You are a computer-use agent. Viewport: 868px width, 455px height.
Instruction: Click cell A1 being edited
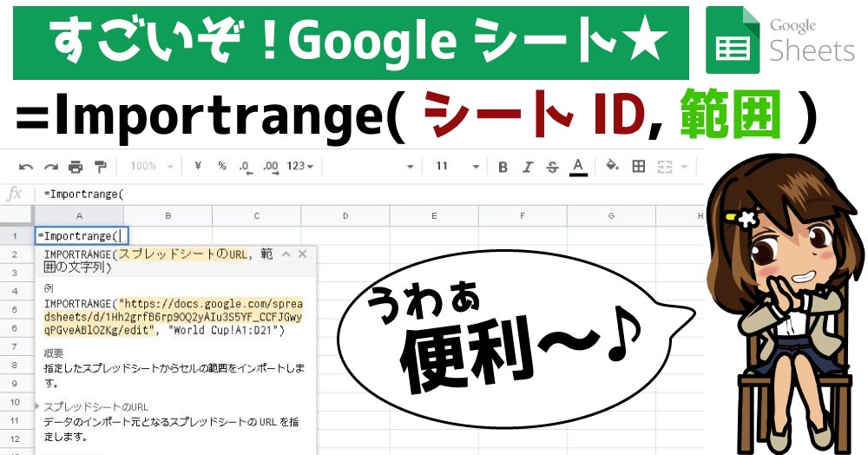(82, 236)
